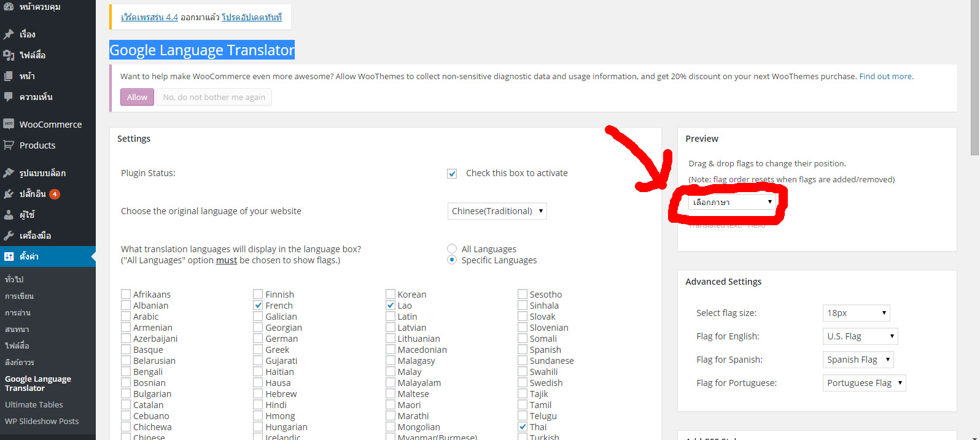Click the Advanced Settings panel heading
Screen dimensions: 980x440
(723, 282)
